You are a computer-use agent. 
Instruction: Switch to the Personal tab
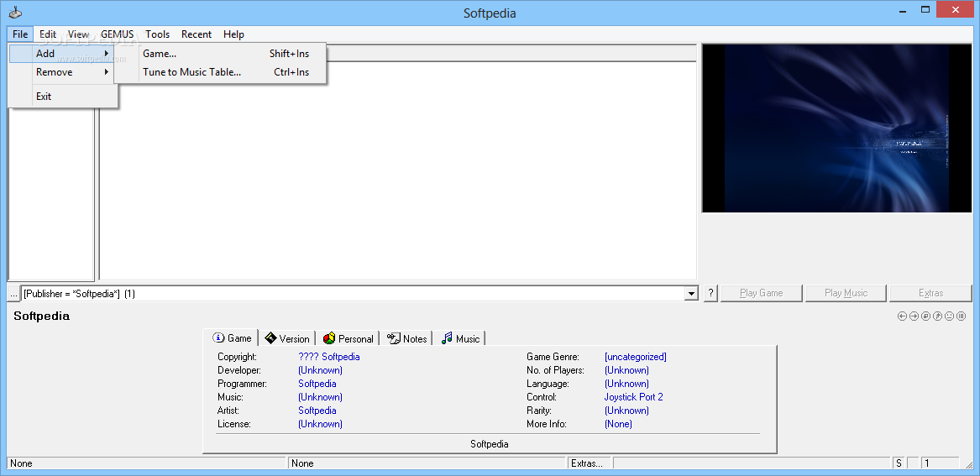pos(349,338)
